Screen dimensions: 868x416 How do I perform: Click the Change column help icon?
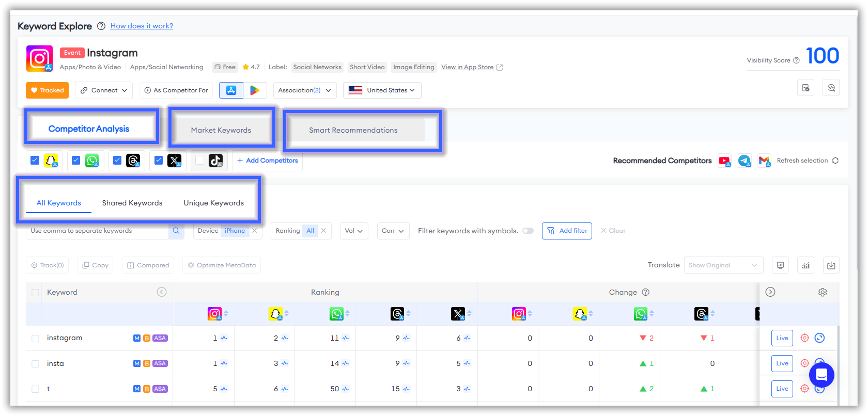[645, 292]
